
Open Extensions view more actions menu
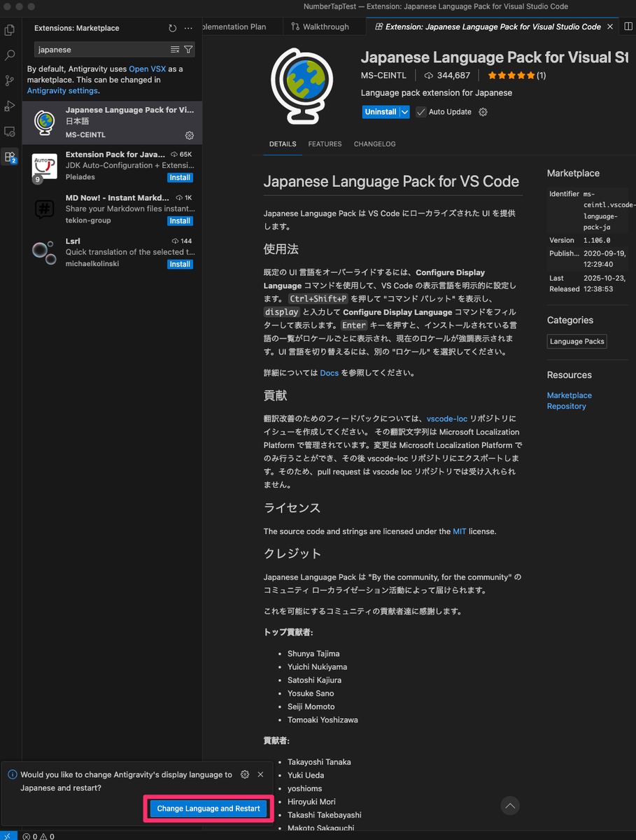tap(188, 28)
